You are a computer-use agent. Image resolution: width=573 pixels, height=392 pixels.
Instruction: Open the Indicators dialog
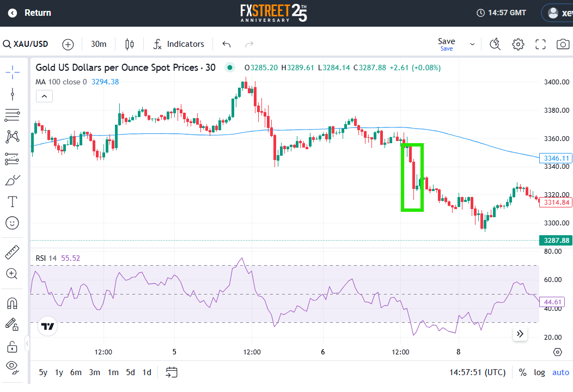[x=179, y=44]
